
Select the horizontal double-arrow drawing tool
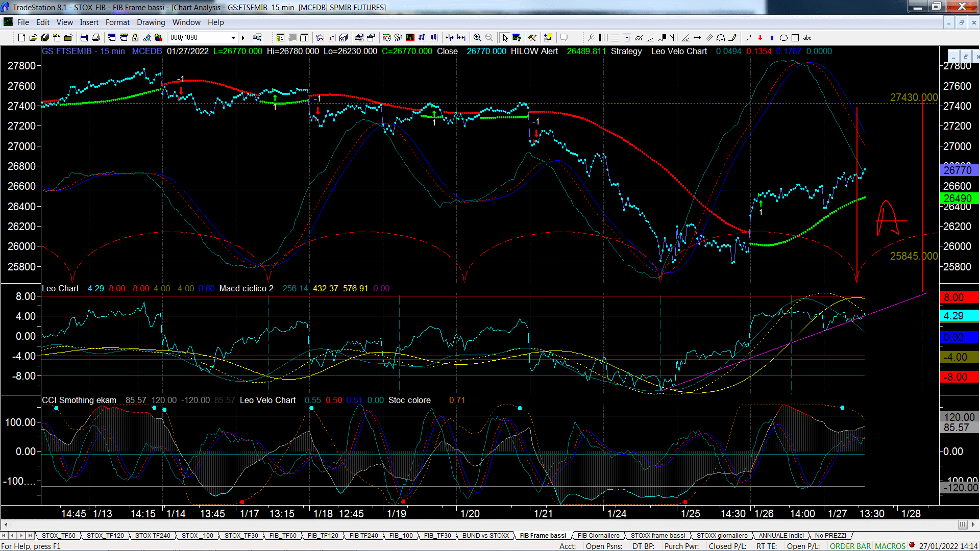coord(697,37)
